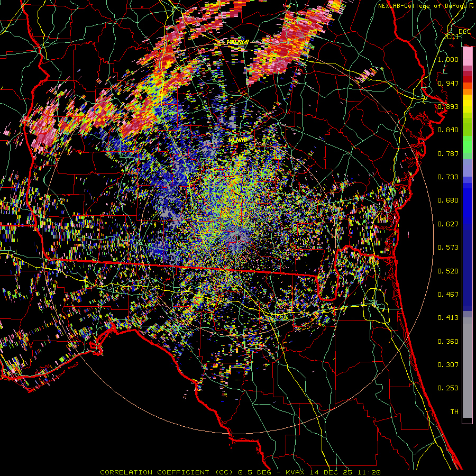Click the 0.627 scale value
This screenshot has width=476, height=476.
pos(448,224)
